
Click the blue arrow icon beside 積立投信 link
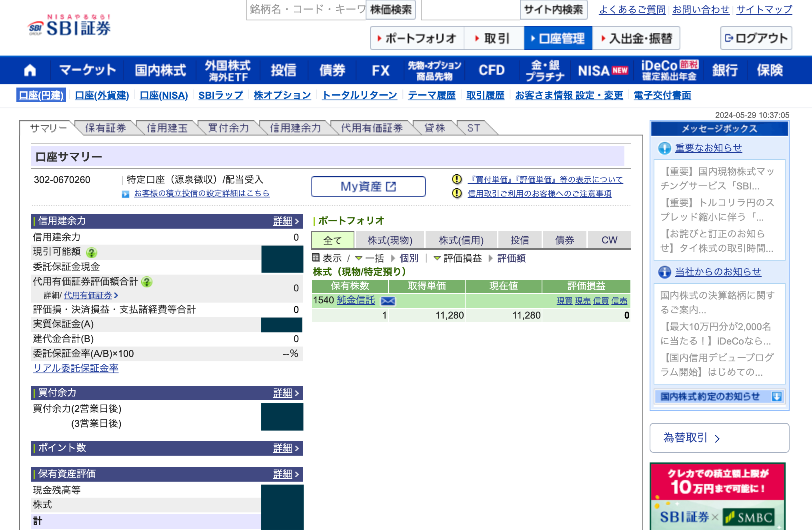[126, 194]
